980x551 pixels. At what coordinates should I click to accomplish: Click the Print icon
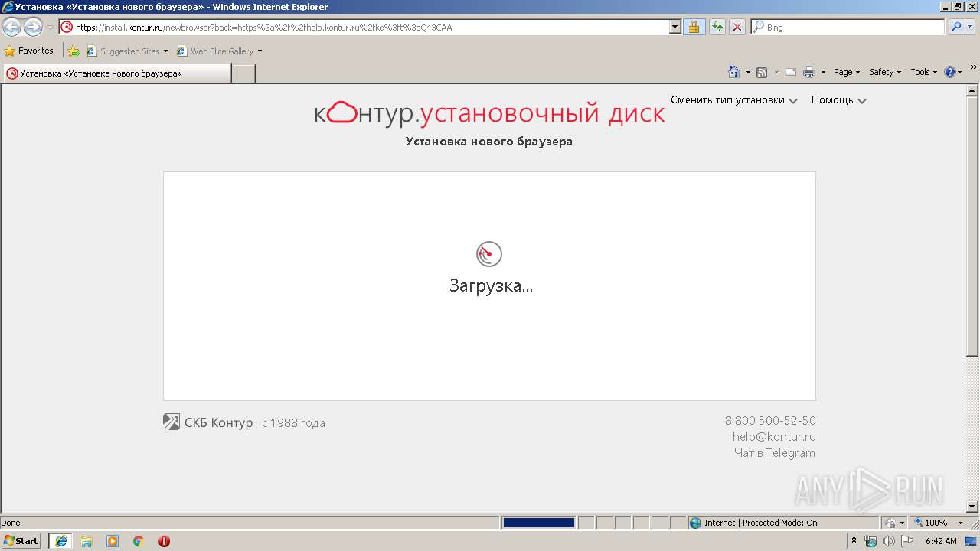click(809, 72)
